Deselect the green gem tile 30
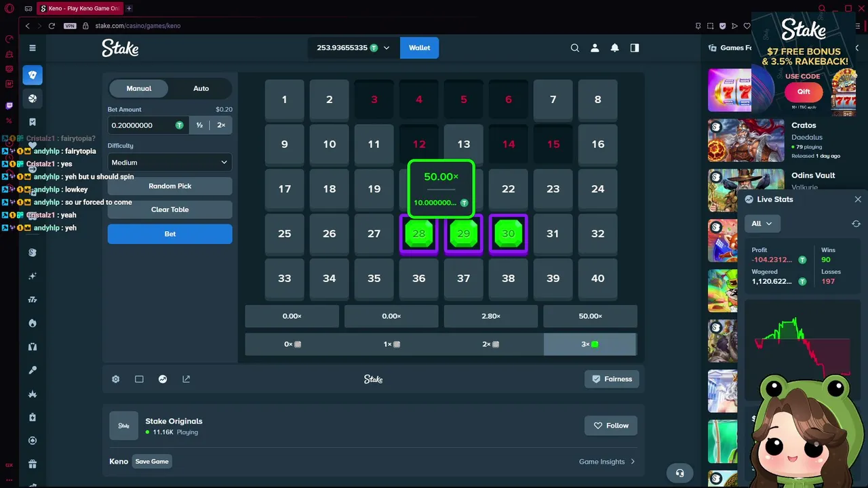The width and height of the screenshot is (868, 488). pos(509,235)
